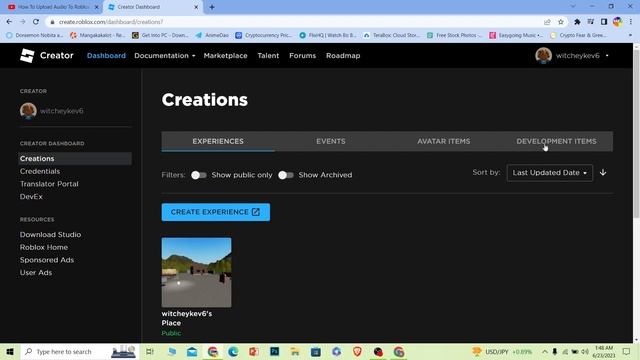Screen dimensions: 640x360
Task: Open Credentials in sidebar
Action: coord(40,171)
